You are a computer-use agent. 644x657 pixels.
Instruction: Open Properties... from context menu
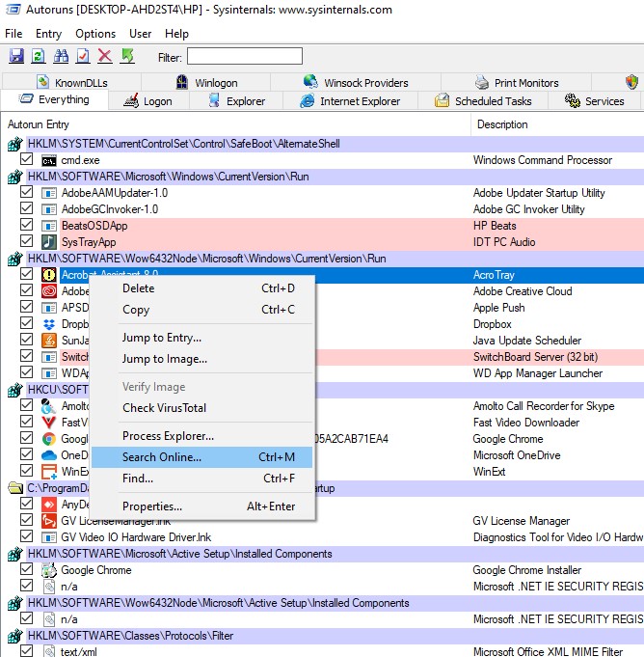[x=202, y=506]
